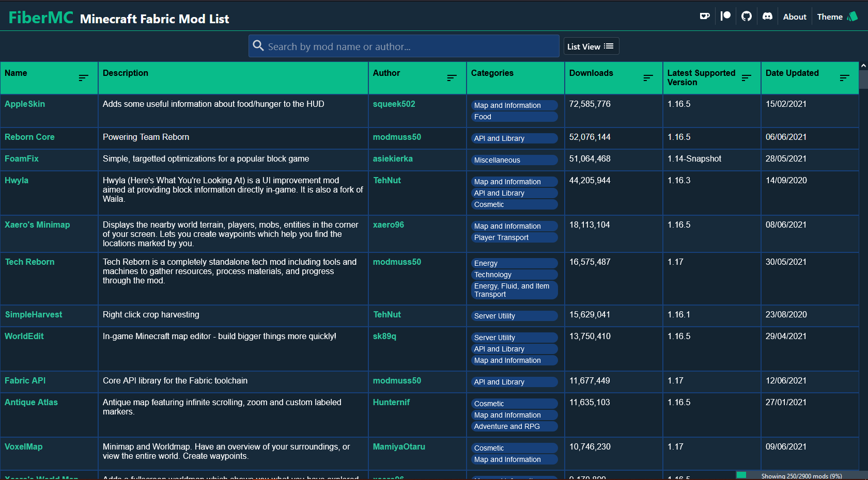Image resolution: width=868 pixels, height=480 pixels.
Task: Click the Energy category tag
Action: pyautogui.click(x=514, y=263)
